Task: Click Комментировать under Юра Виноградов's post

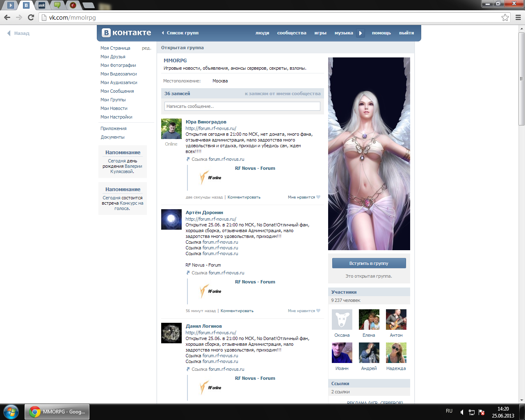Action: point(244,197)
